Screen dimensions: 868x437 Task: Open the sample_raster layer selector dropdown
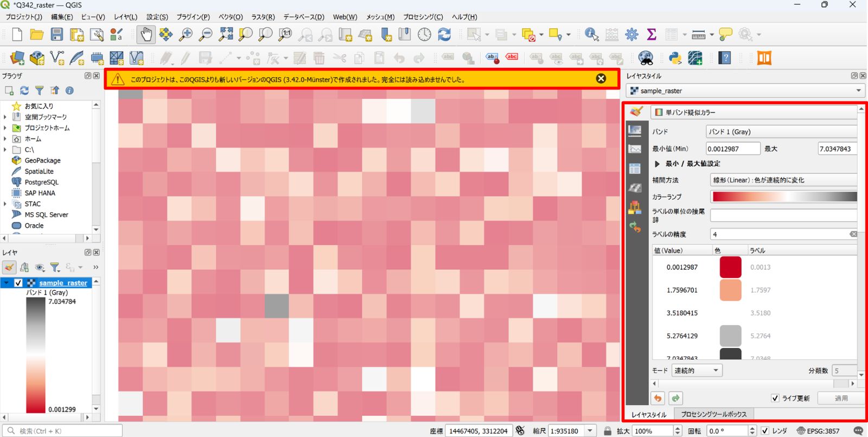(x=745, y=91)
